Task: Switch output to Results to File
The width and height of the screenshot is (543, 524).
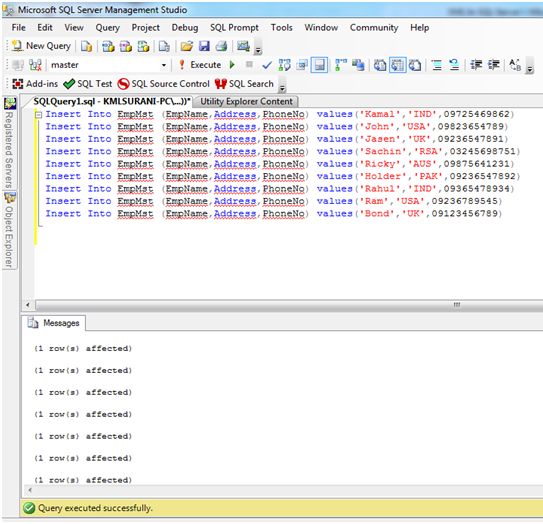Action: coord(415,65)
